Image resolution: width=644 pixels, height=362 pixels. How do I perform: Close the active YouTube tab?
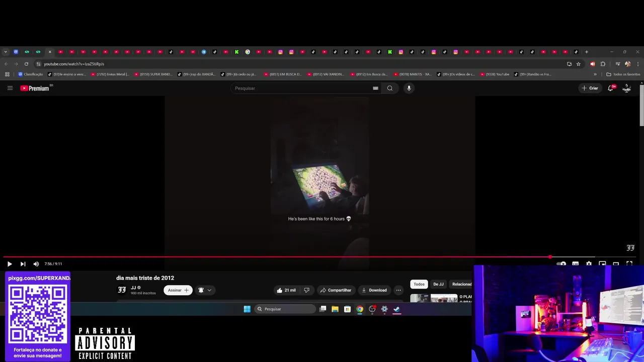(x=50, y=52)
